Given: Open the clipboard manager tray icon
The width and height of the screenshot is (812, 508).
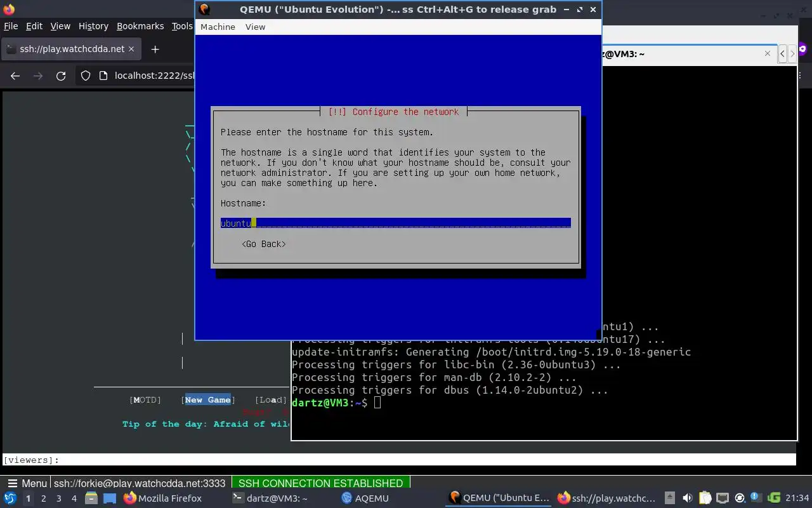Looking at the screenshot, I should tap(705, 498).
